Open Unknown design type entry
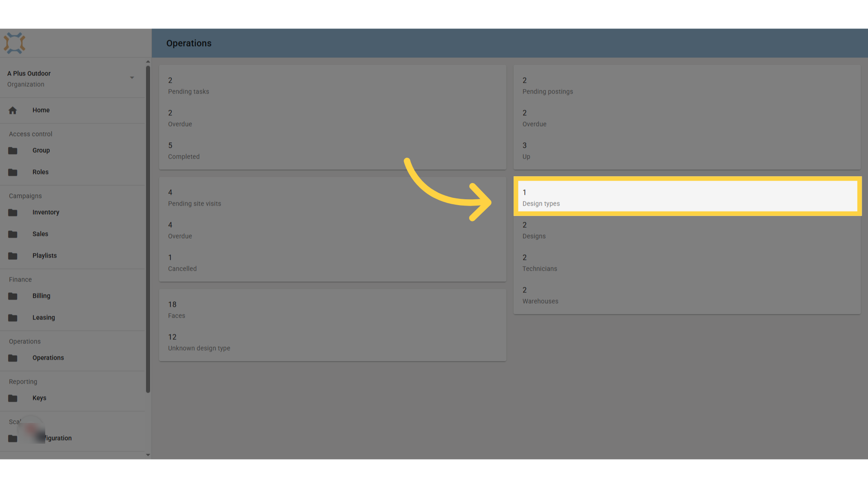 point(333,343)
